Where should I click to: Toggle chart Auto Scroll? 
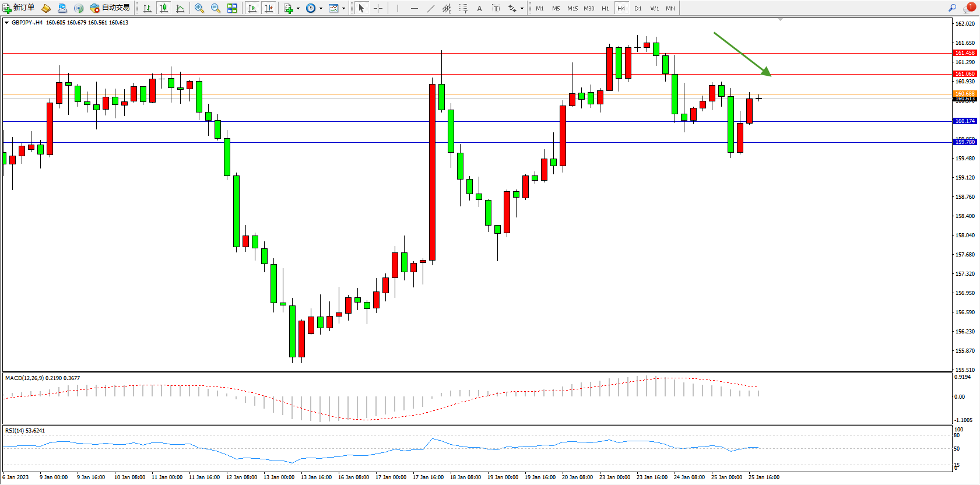tap(252, 8)
